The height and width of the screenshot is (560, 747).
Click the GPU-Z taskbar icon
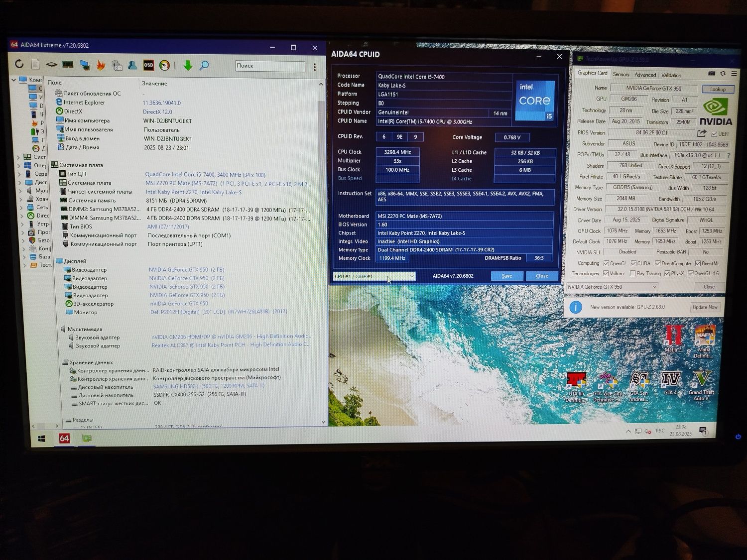[x=87, y=439]
